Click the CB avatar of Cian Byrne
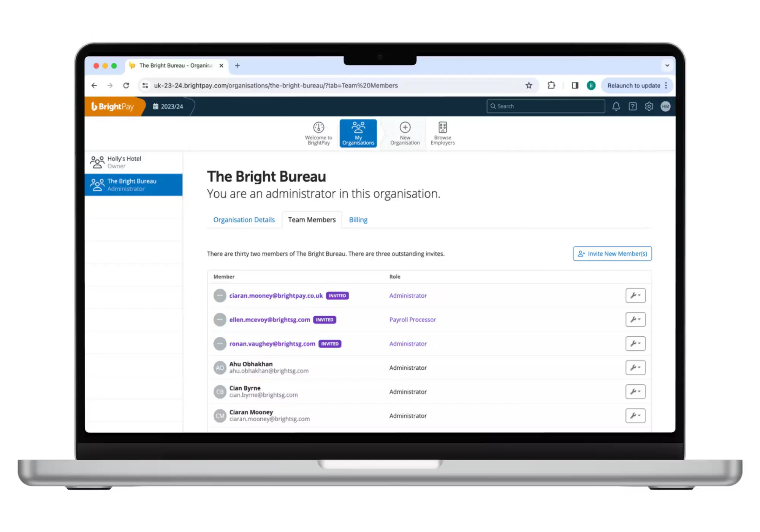The image size is (760, 532). [x=220, y=392]
